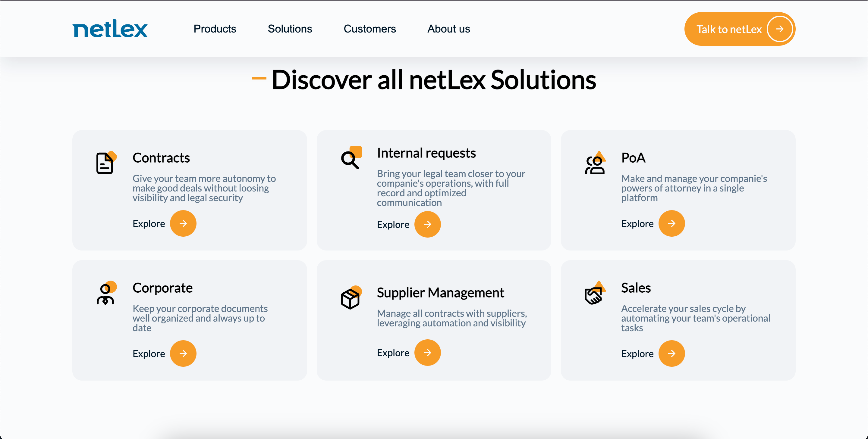Click Explore text in Sales card

637,353
